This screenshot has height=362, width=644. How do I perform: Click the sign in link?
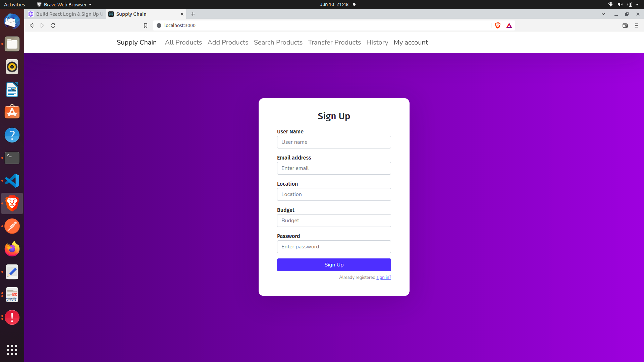click(x=383, y=277)
